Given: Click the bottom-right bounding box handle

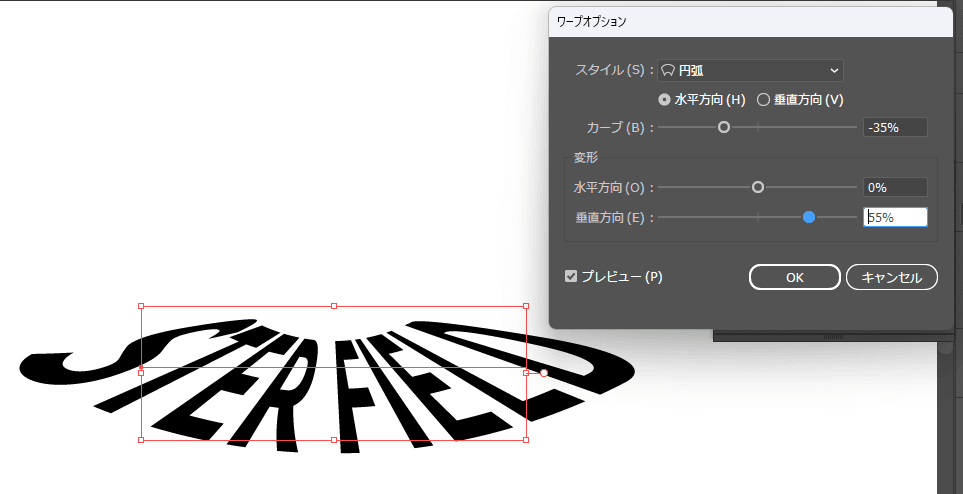Looking at the screenshot, I should point(526,439).
